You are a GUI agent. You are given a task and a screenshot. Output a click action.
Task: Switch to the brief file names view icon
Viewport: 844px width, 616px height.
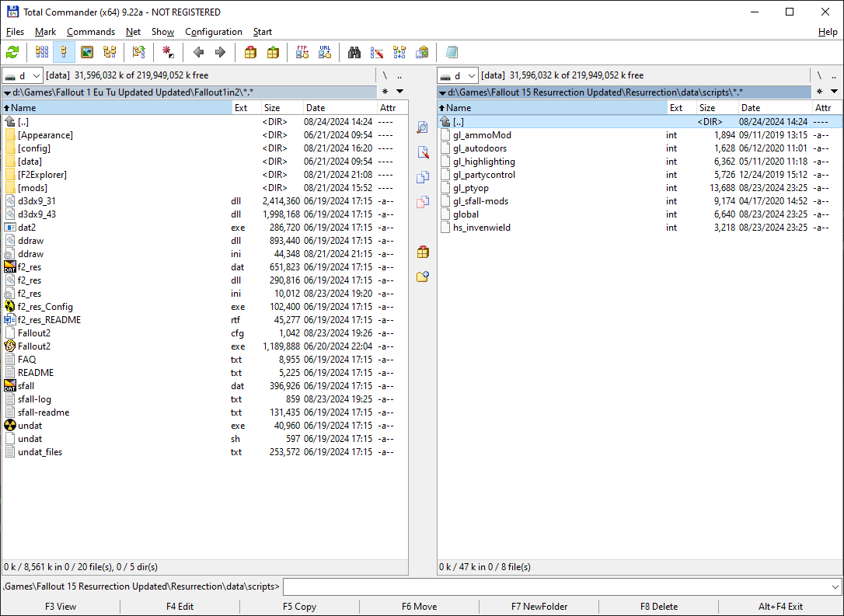[42, 52]
